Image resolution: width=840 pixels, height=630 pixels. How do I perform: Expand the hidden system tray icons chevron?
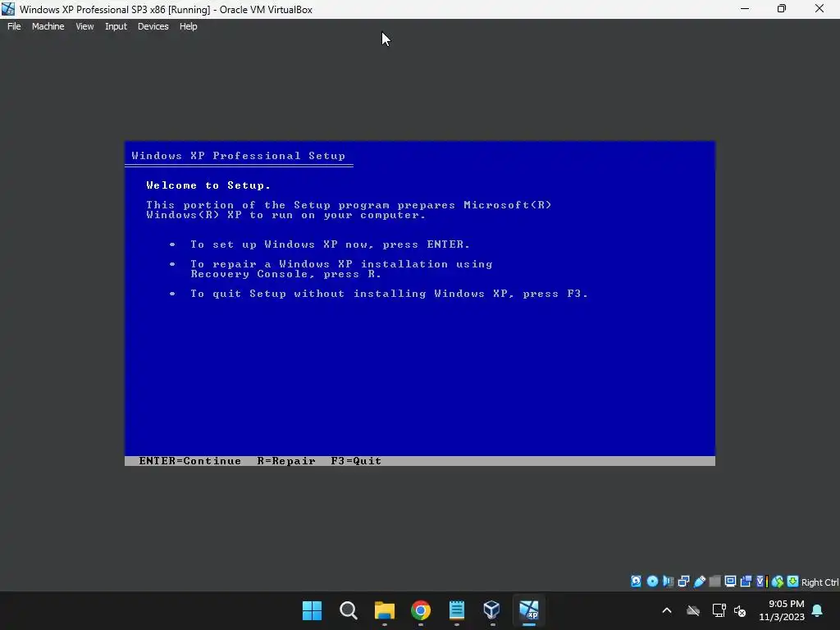[x=667, y=610]
